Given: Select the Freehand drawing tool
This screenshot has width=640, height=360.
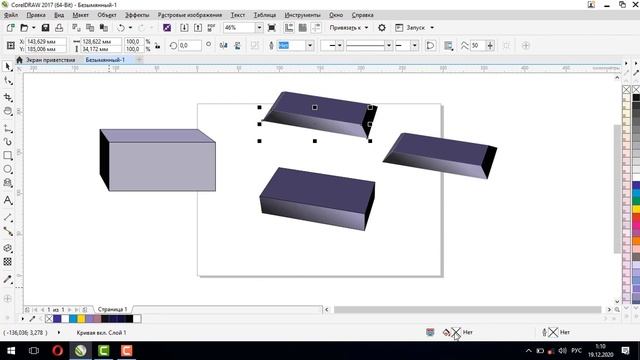Looking at the screenshot, I should [8, 129].
